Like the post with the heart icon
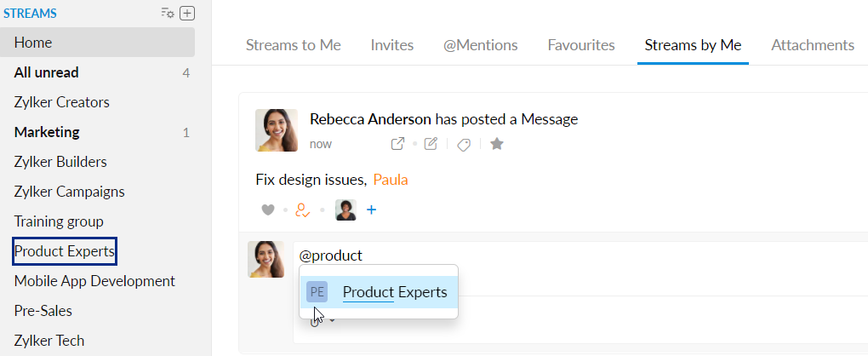This screenshot has width=868, height=356. tap(268, 210)
